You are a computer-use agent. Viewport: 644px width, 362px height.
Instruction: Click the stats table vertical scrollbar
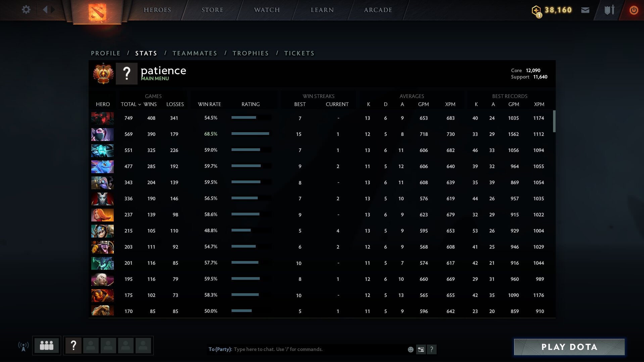pyautogui.click(x=554, y=121)
